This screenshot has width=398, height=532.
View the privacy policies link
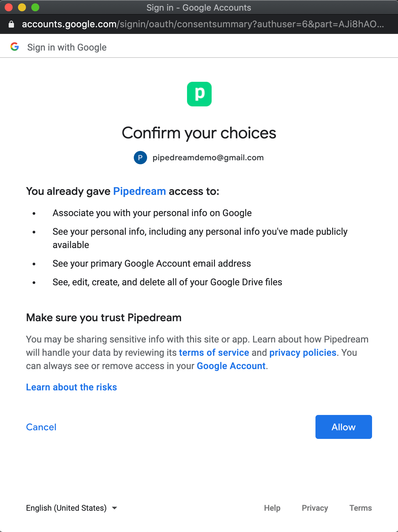click(303, 353)
